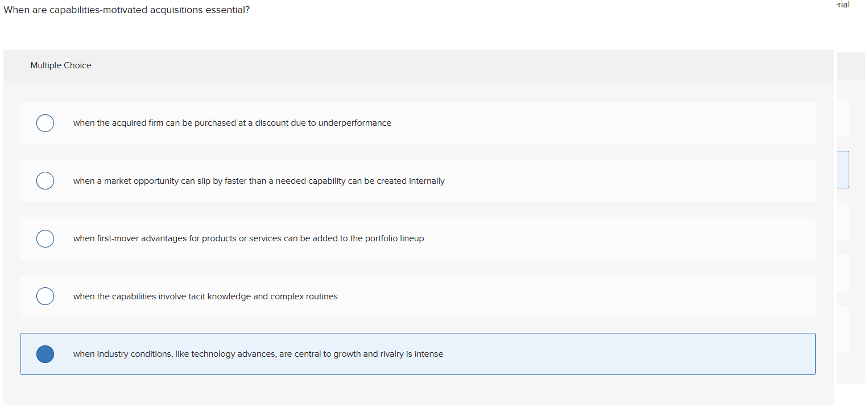Click the capabilities-motivated acquisitions question text
Viewport: 868px width, 408px height.
coord(126,10)
